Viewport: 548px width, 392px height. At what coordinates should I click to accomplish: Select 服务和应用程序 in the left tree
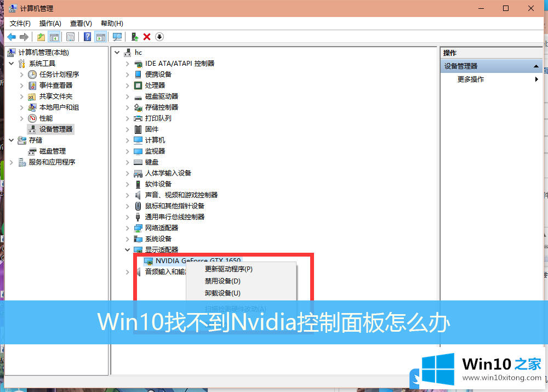pos(52,162)
